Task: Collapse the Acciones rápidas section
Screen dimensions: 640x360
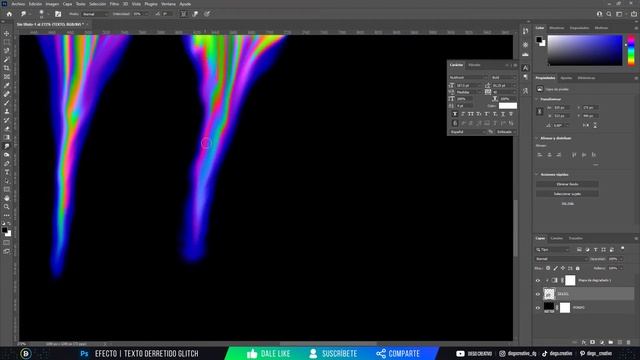Action: point(537,175)
